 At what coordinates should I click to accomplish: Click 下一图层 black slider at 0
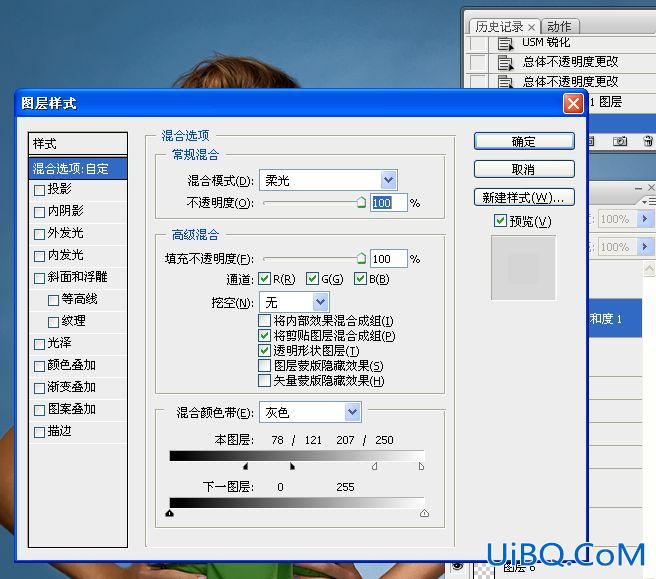(169, 513)
